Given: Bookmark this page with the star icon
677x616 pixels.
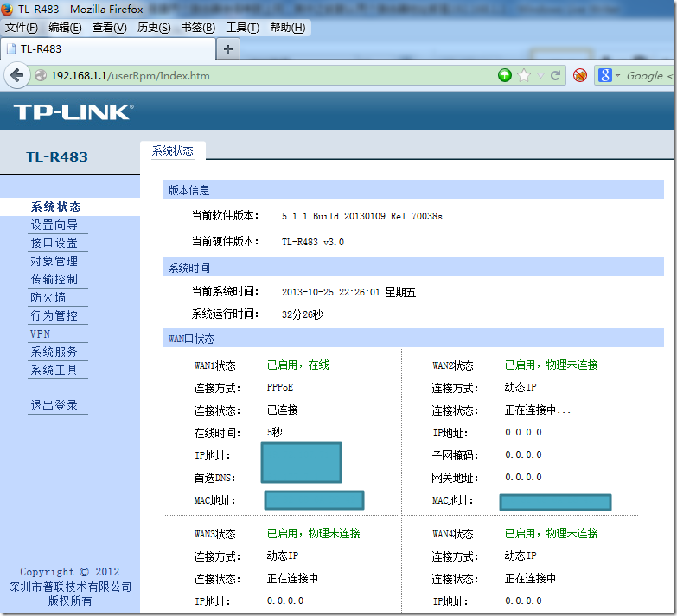Looking at the screenshot, I should pos(524,75).
